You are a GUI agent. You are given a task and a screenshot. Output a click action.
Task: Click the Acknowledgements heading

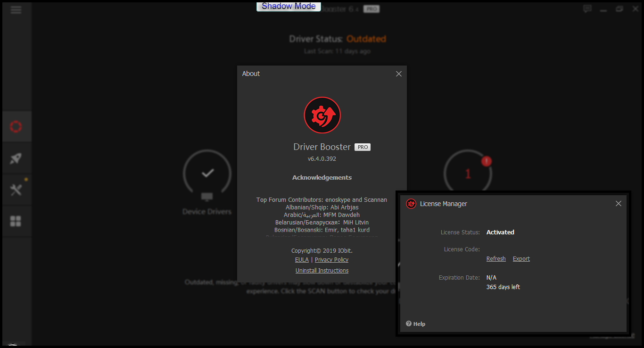point(322,178)
